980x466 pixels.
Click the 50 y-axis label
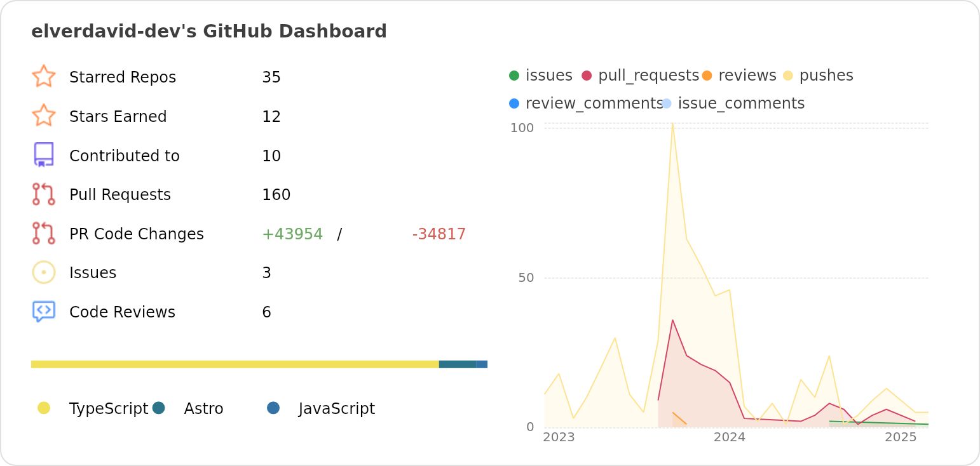click(526, 278)
